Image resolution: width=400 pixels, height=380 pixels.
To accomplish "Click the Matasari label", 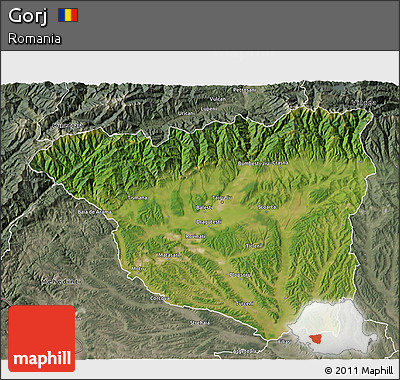I will [x=169, y=255].
